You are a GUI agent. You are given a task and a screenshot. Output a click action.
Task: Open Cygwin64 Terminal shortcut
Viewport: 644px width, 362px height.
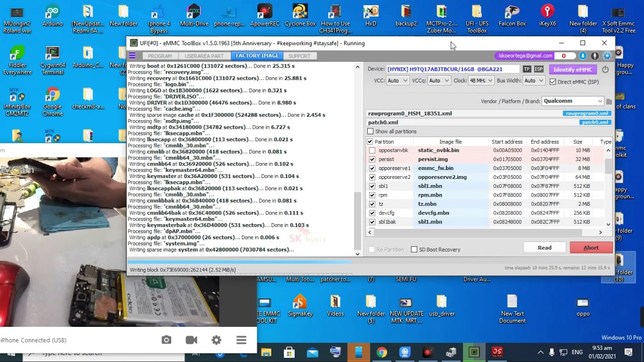click(52, 60)
